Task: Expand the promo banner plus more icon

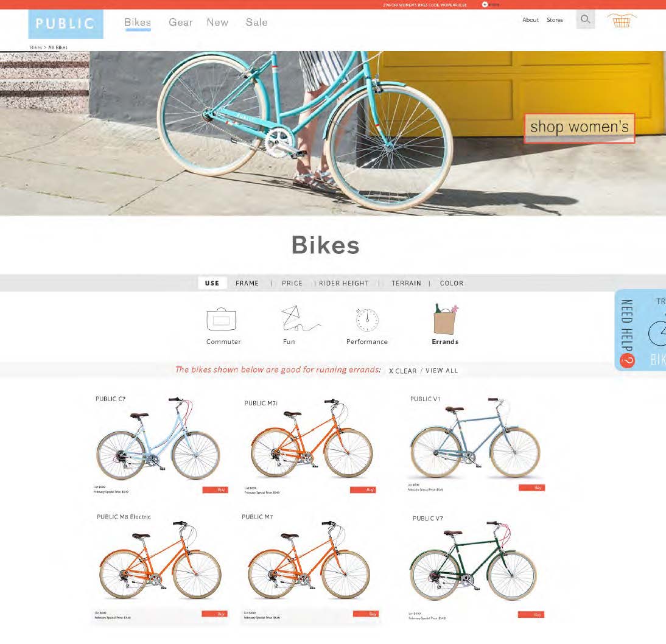Action: pyautogui.click(x=485, y=4)
